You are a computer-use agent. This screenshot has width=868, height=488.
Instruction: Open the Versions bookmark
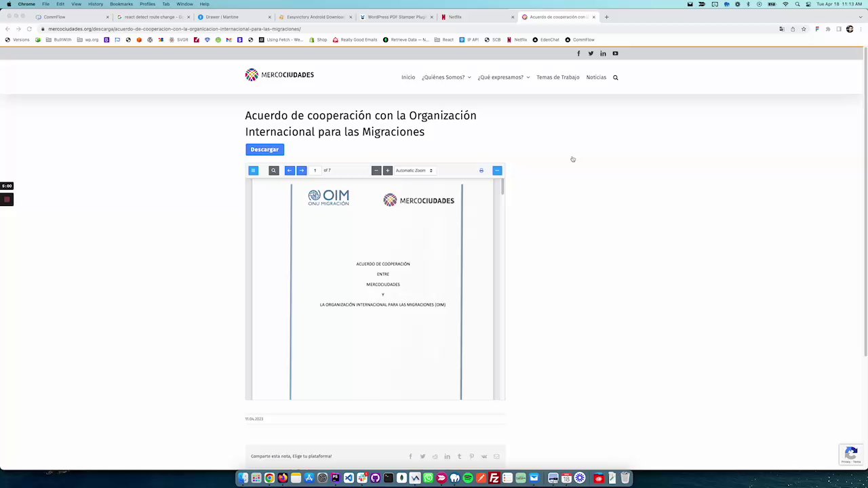click(18, 40)
